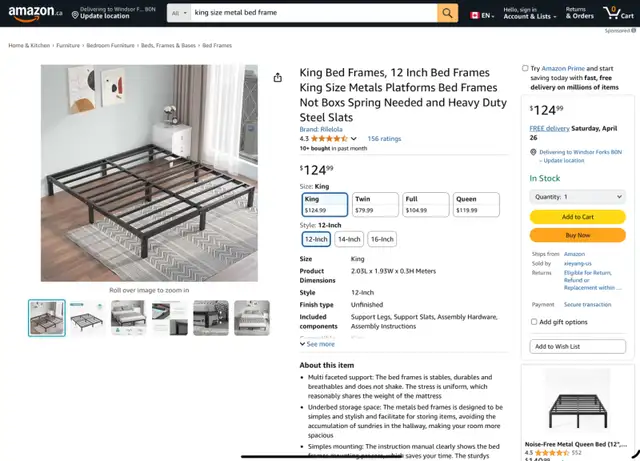Select the Queen size swatch
Viewport: 640px width, 461px height.
tap(476, 205)
